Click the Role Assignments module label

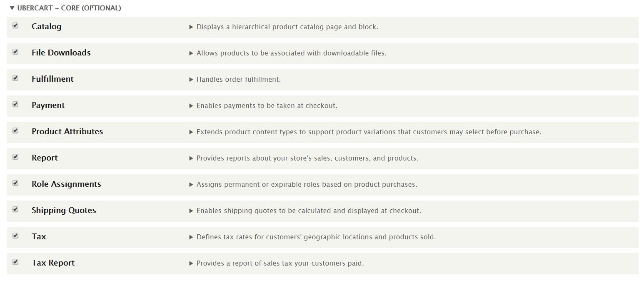66,184
